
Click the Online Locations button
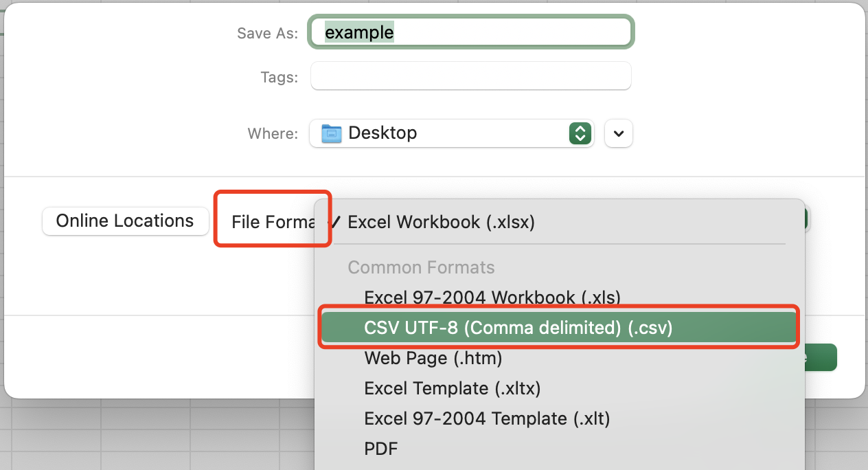point(125,221)
